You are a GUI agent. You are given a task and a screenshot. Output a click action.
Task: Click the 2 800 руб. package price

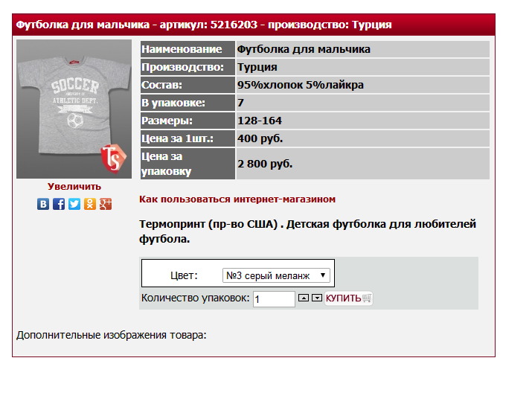pos(362,164)
